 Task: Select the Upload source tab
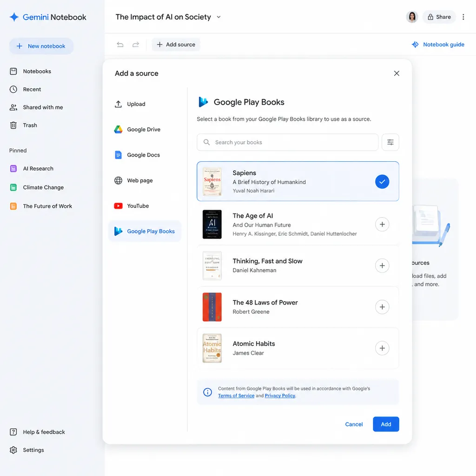(x=145, y=104)
